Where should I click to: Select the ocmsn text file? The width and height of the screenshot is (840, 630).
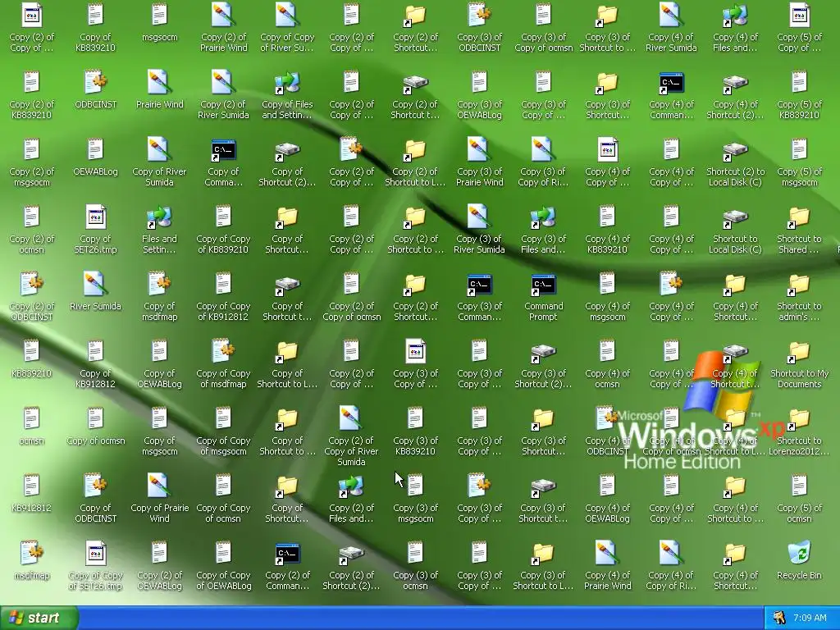point(32,419)
